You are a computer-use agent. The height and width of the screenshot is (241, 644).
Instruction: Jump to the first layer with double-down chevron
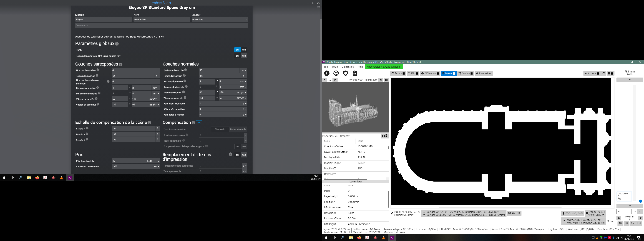tap(619, 218)
